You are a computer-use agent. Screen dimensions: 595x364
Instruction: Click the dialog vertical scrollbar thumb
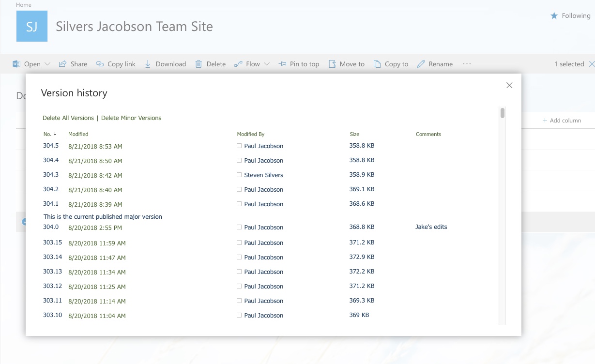[x=503, y=113]
